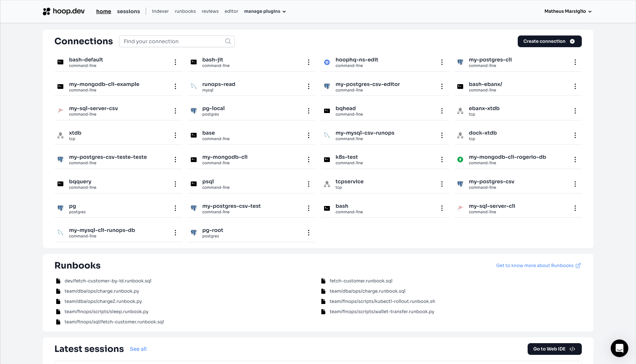Click the SQL Server icon for my-sql-server-csv
Viewport: 636px width, 364px height.
[60, 111]
